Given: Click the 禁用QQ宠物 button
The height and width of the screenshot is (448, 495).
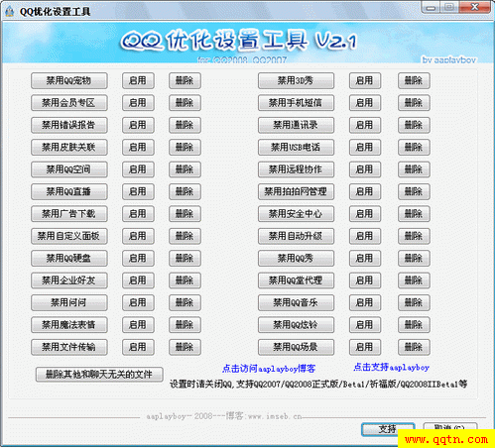Looking at the screenshot, I should coord(69,80).
